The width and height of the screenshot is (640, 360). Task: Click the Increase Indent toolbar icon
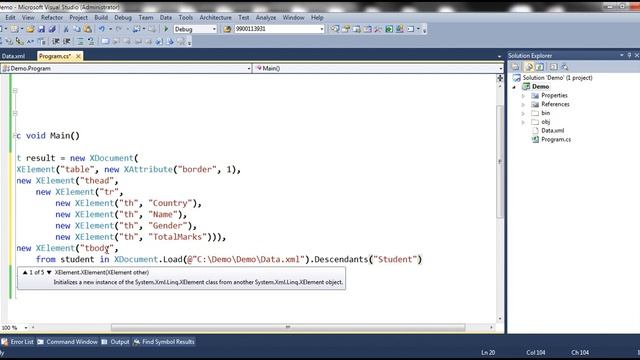point(67,41)
